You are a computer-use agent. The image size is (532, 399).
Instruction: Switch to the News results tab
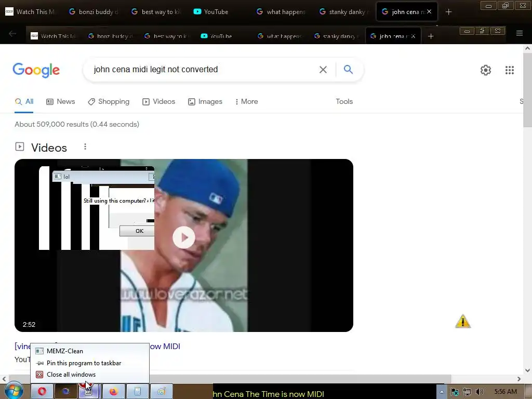tap(61, 101)
